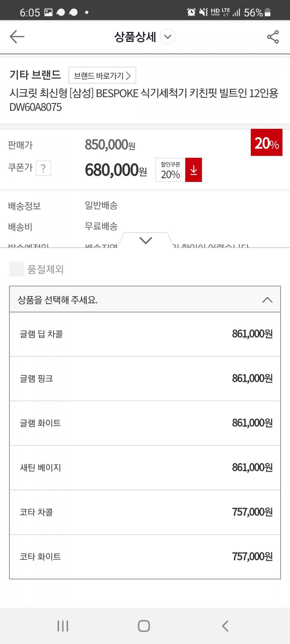Pick the 새틴 베이지 option
This screenshot has width=290, height=644.
[145, 468]
